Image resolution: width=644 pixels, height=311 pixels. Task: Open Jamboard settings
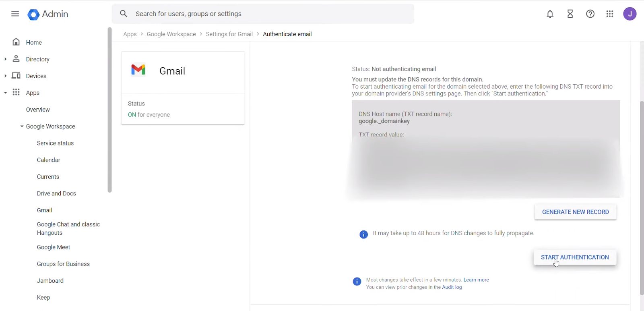pyautogui.click(x=50, y=281)
